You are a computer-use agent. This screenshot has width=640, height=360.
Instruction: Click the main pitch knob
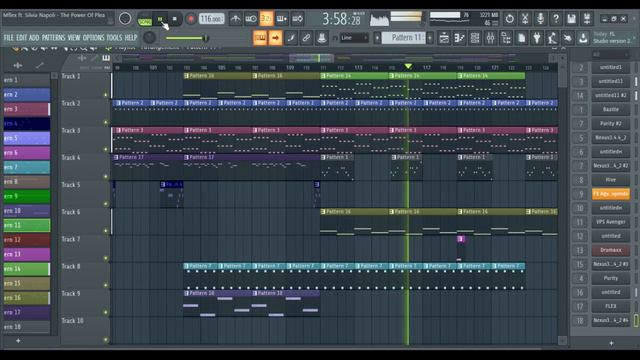(149, 38)
